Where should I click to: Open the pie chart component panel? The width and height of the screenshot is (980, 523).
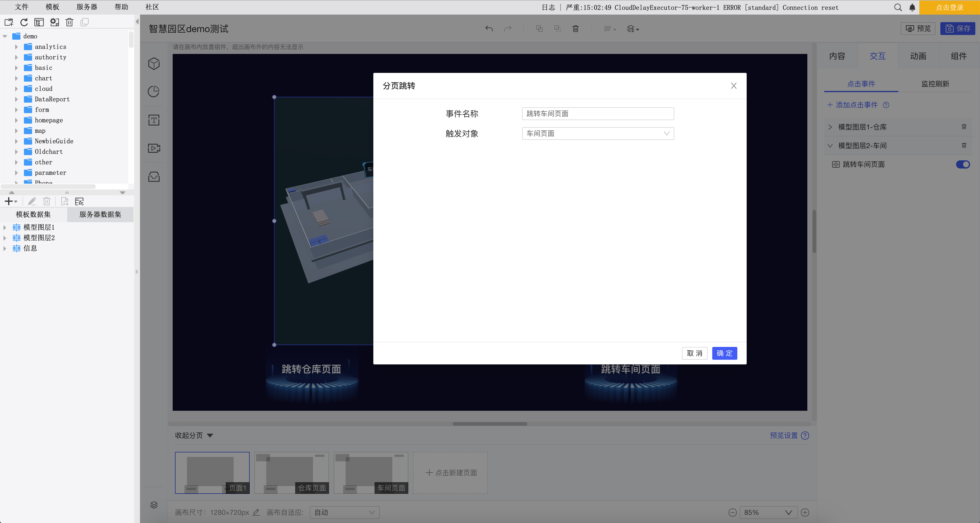click(x=154, y=92)
